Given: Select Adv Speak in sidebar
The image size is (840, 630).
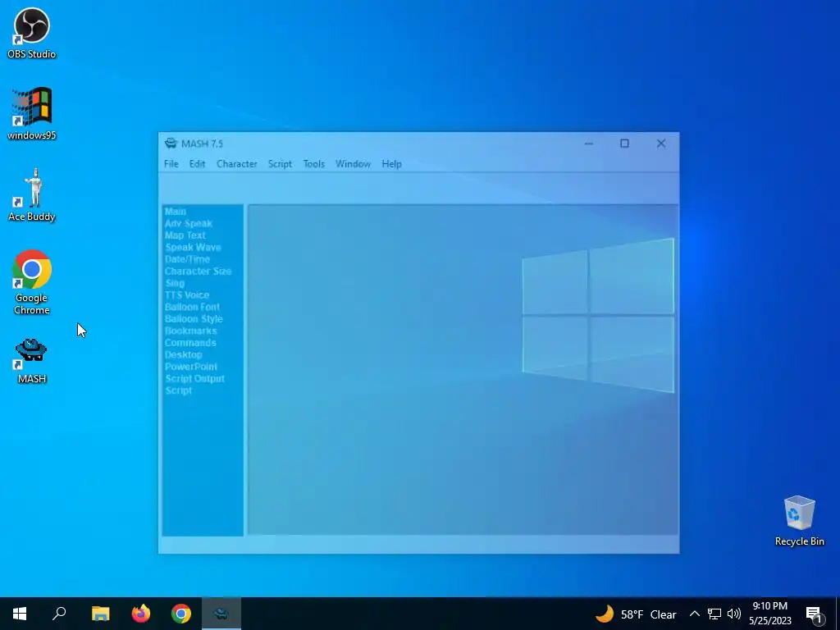Looking at the screenshot, I should click(189, 223).
